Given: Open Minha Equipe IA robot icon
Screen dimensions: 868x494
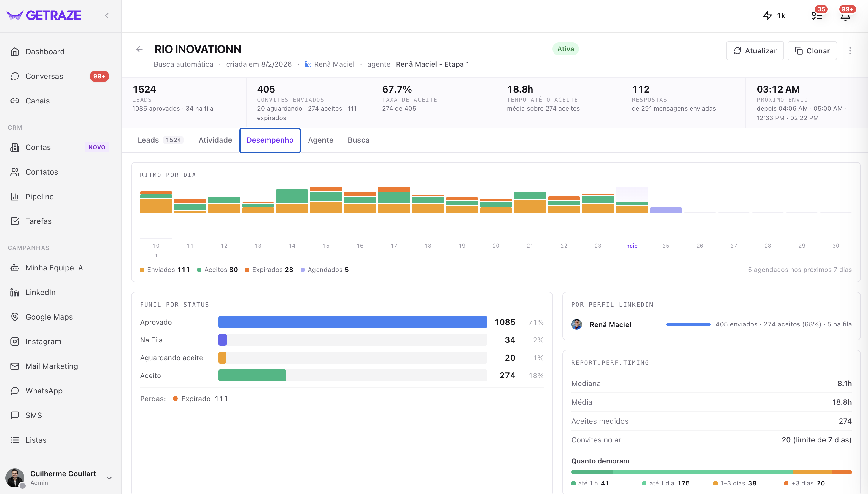Looking at the screenshot, I should pos(15,268).
